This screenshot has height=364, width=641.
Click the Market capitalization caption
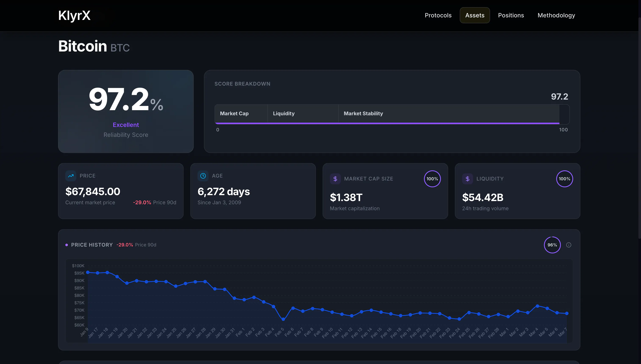[x=355, y=208]
